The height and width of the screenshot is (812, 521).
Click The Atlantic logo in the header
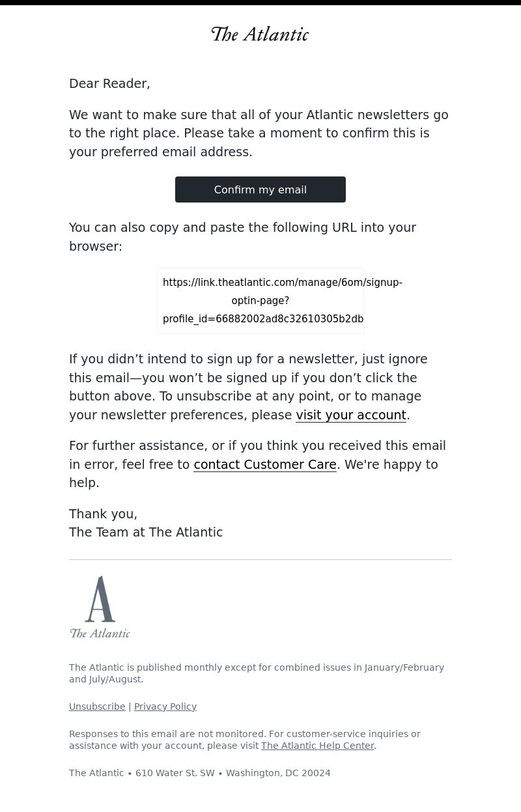click(260, 34)
